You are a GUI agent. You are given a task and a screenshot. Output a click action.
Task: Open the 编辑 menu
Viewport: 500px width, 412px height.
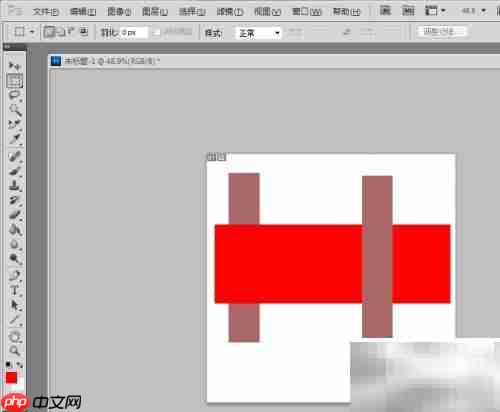click(x=82, y=12)
